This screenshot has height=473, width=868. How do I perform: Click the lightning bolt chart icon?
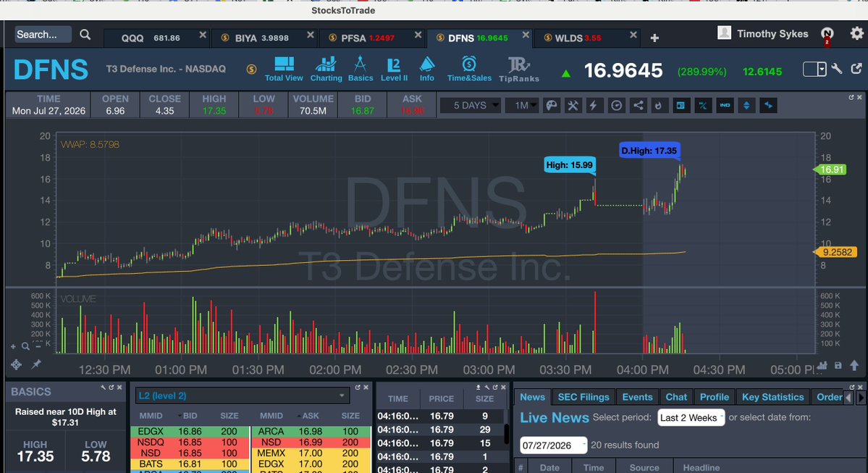click(x=594, y=105)
